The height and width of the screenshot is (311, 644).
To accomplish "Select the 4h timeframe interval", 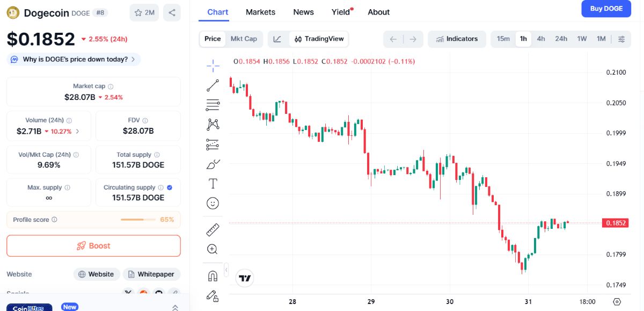I will pos(541,39).
